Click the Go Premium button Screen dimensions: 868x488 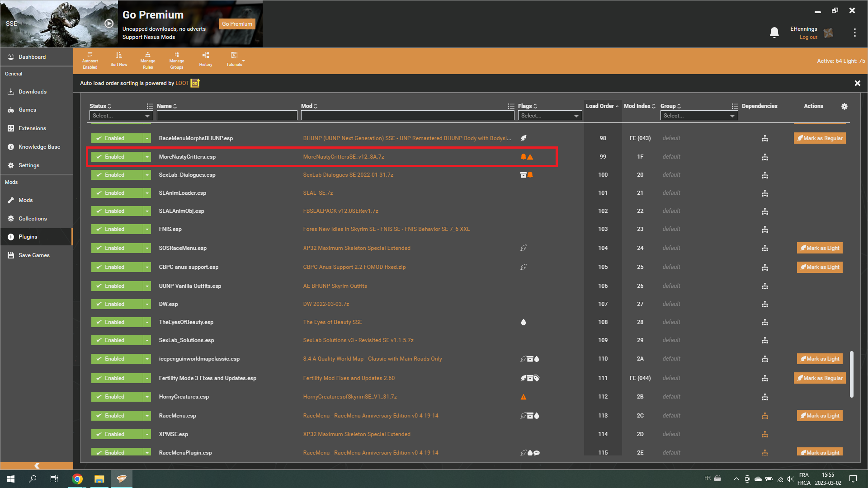[237, 24]
